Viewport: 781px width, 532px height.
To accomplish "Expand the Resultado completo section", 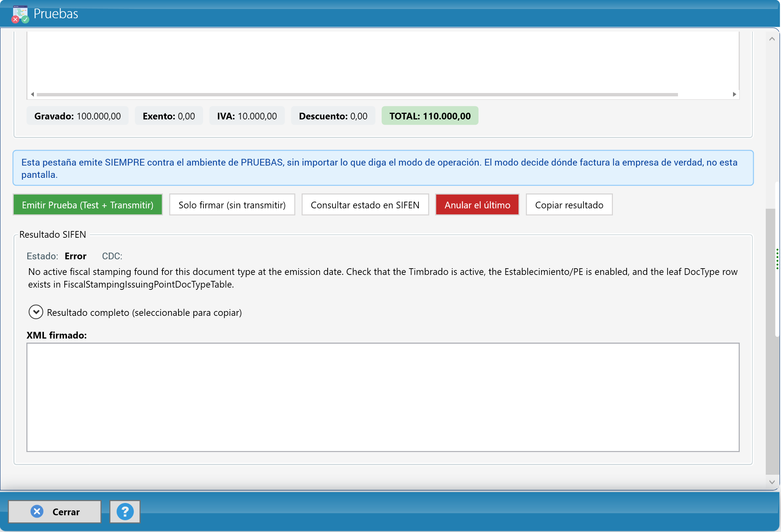I will (x=36, y=312).
